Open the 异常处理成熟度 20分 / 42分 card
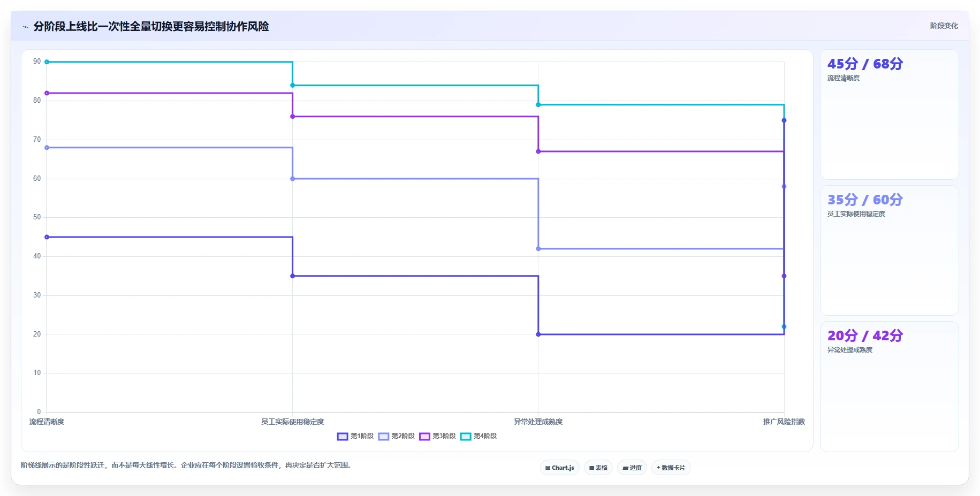 coord(889,386)
